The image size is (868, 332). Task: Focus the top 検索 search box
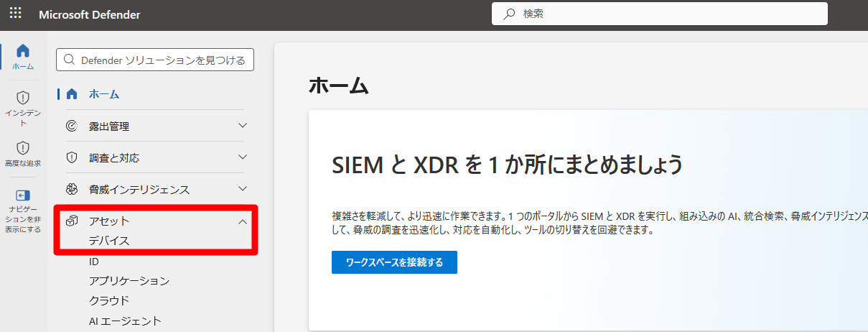pos(660,14)
